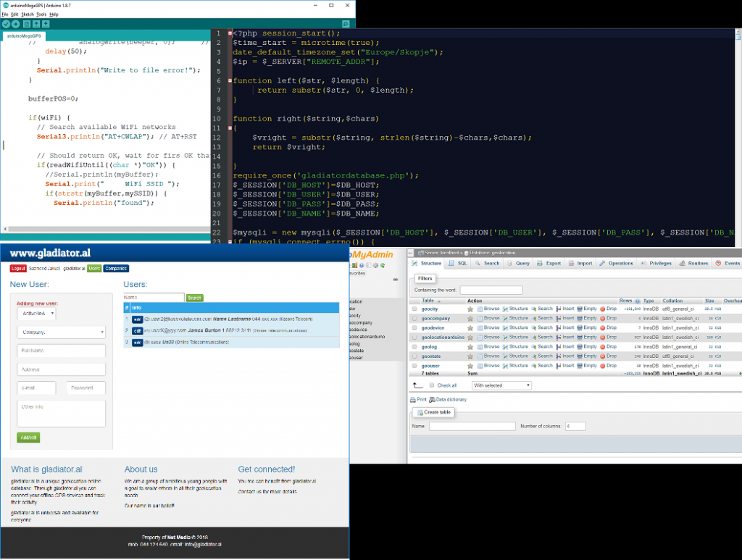Tick the checkbox for geolocationarduino table
The image size is (742, 560).
pos(414,337)
